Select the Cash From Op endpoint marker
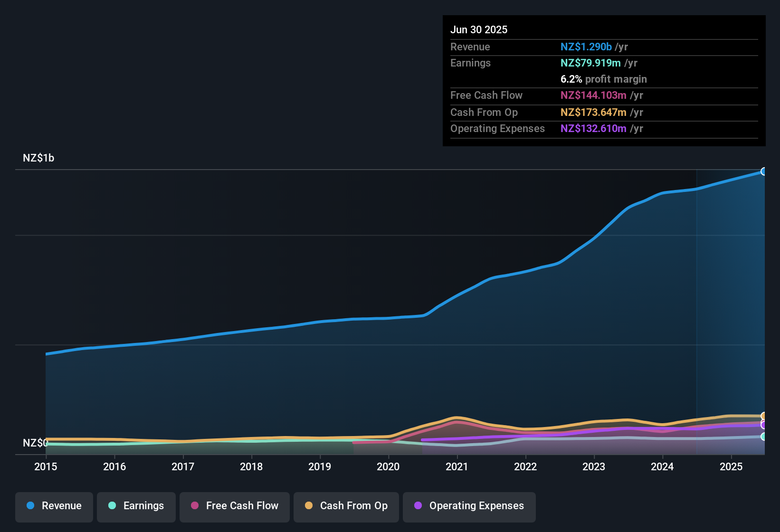This screenshot has height=532, width=780. [x=763, y=416]
